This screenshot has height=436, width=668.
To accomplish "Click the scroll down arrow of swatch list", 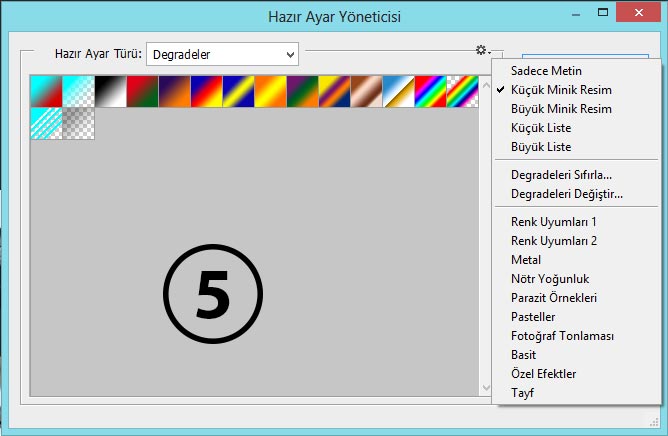I will point(486,387).
